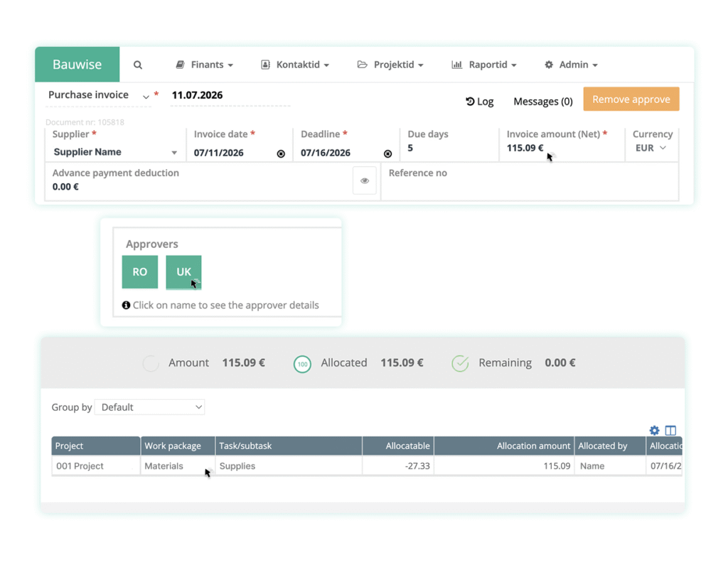
Task: Click the Kontaktid contact card icon
Action: point(265,64)
